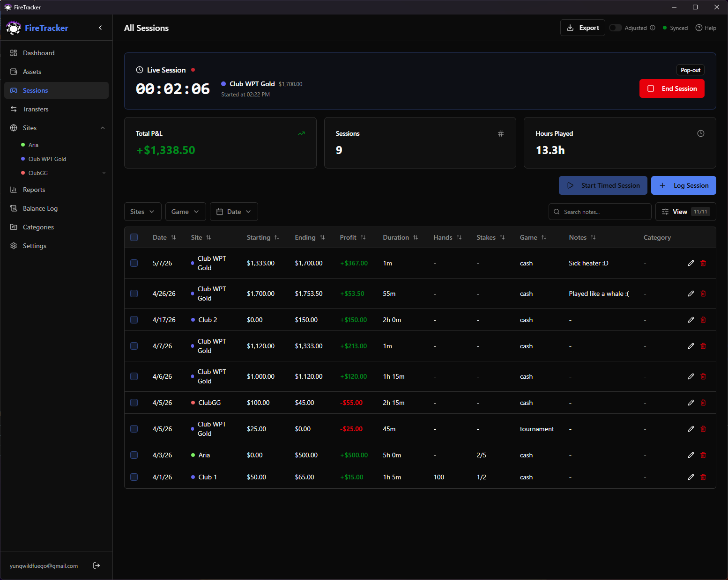Sort table by Date column

(x=164, y=237)
